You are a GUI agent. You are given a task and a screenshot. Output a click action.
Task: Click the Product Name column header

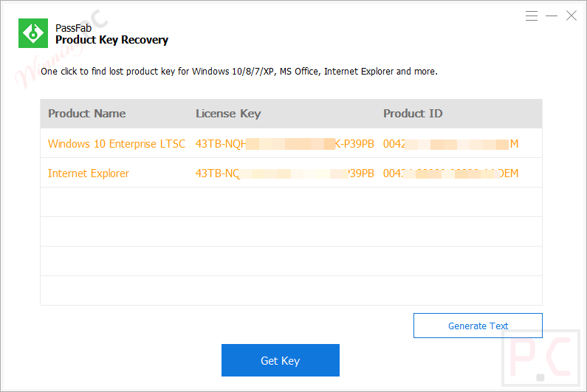[86, 114]
